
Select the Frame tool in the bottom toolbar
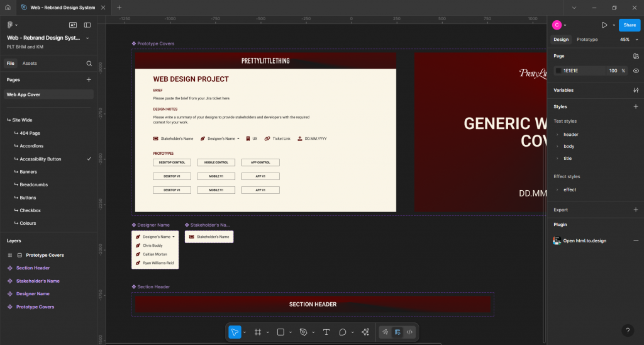pos(258,332)
